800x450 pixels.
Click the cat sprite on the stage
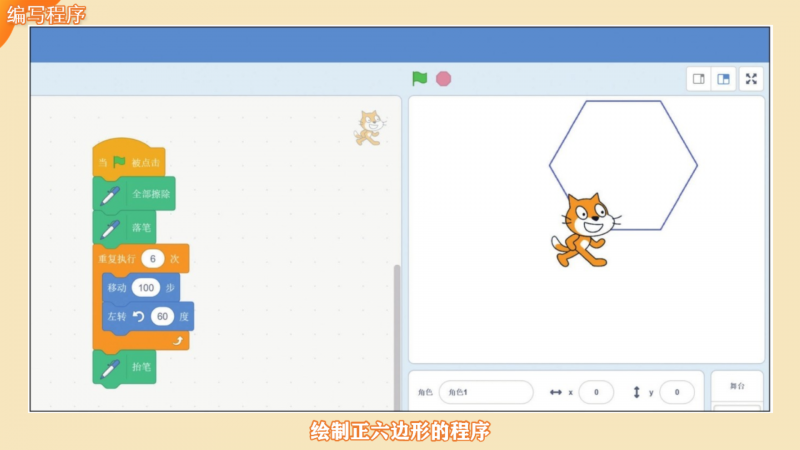point(586,231)
